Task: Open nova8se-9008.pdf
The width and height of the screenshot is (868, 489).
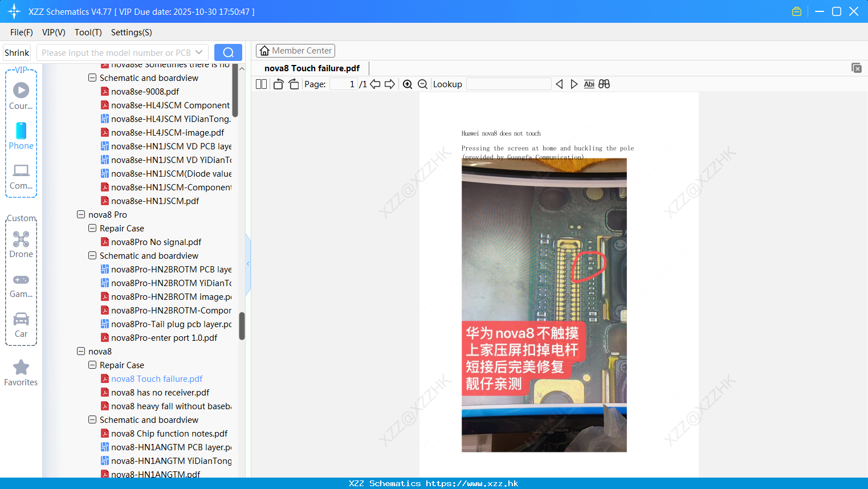Action: (x=145, y=91)
